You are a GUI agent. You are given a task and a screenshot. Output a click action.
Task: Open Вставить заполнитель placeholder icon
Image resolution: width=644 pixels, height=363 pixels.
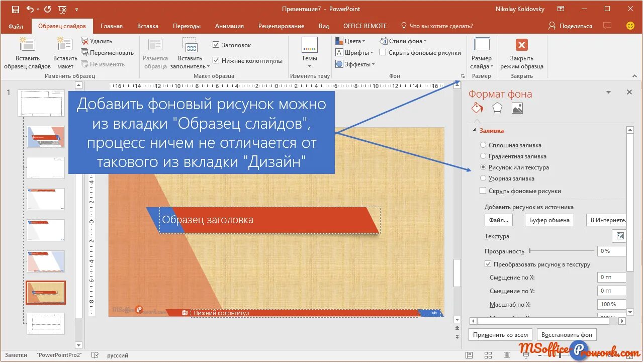click(190, 45)
